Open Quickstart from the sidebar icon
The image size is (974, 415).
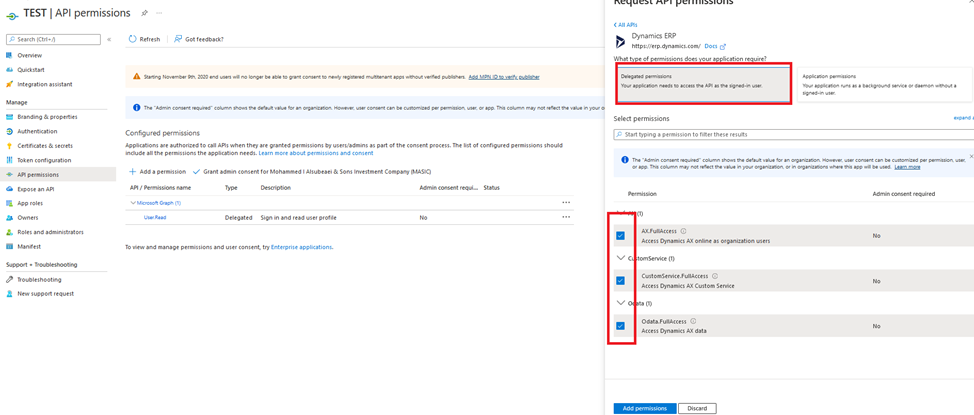pyautogui.click(x=9, y=70)
